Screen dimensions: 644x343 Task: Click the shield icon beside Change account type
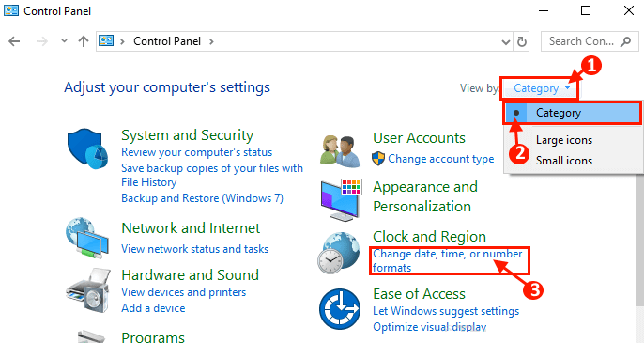pyautogui.click(x=378, y=159)
